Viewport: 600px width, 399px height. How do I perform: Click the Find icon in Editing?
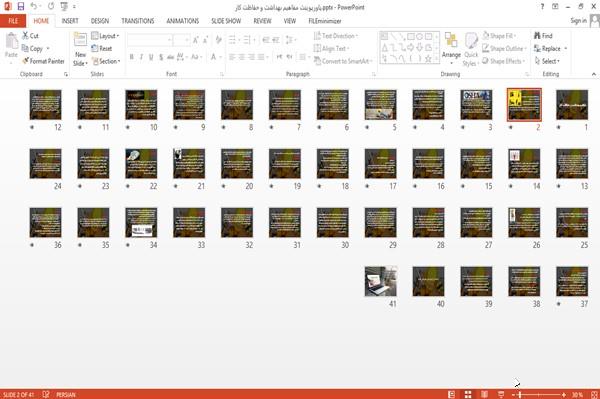pos(538,36)
